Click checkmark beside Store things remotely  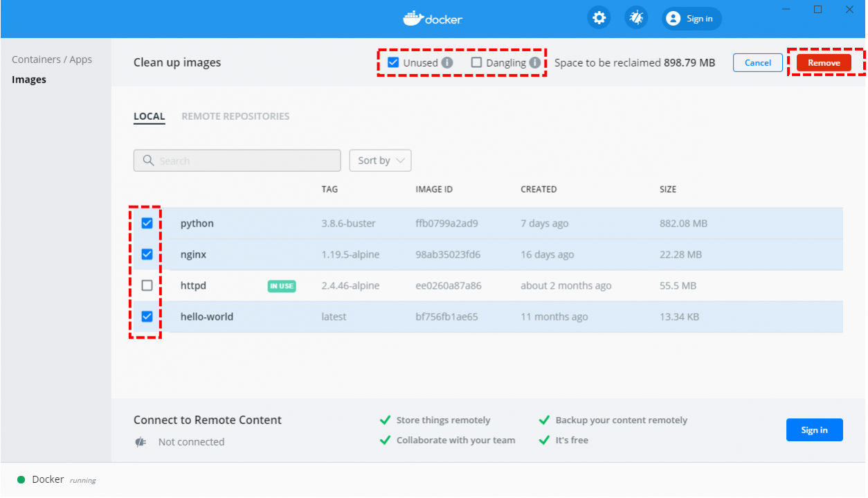[385, 420]
